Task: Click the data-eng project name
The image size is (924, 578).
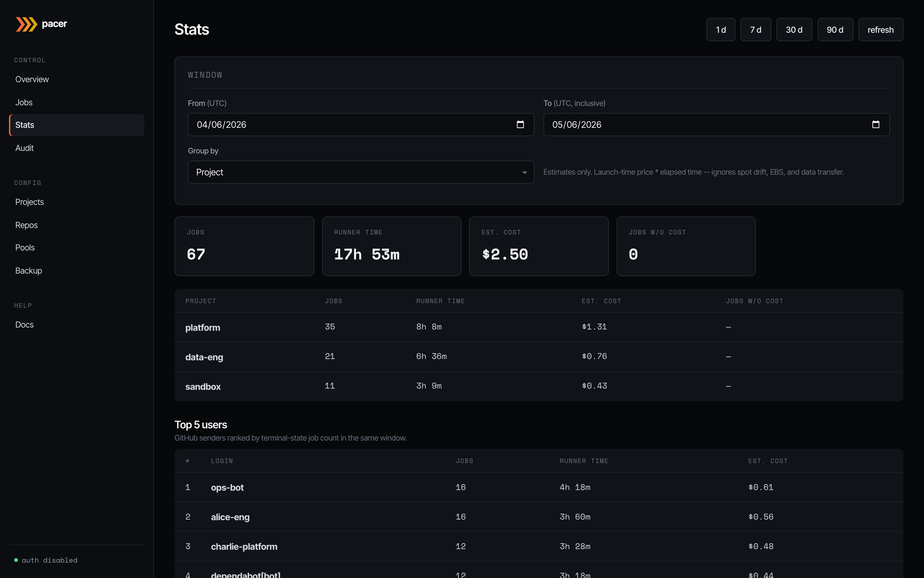Action: (x=204, y=357)
